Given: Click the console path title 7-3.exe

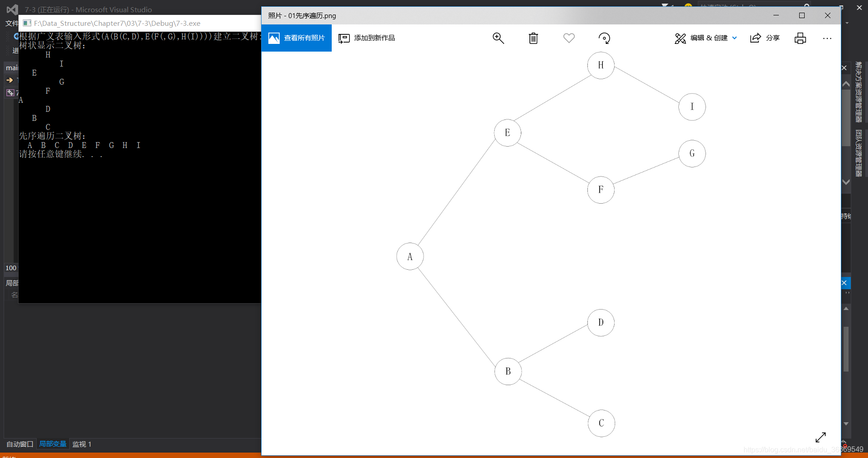Looking at the screenshot, I should [117, 23].
